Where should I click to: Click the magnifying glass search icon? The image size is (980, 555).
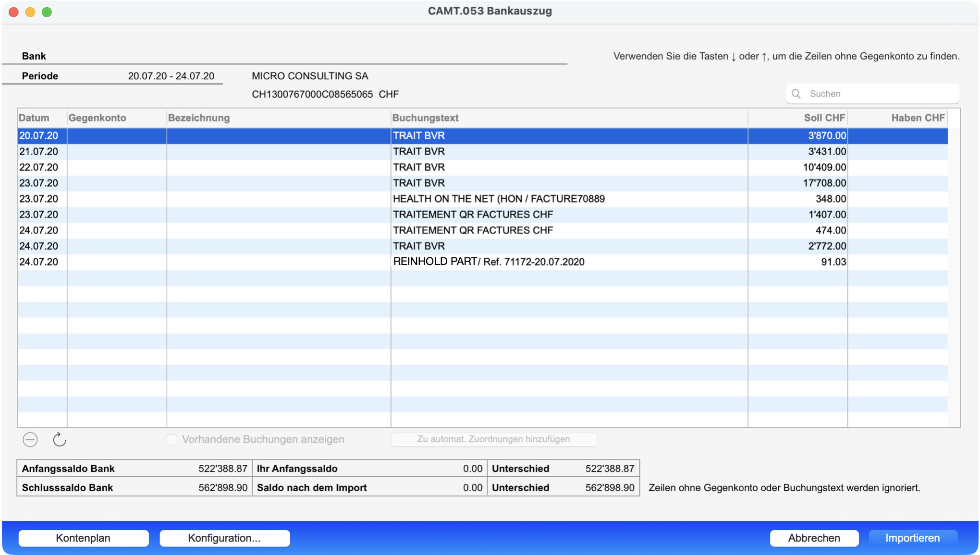(796, 94)
